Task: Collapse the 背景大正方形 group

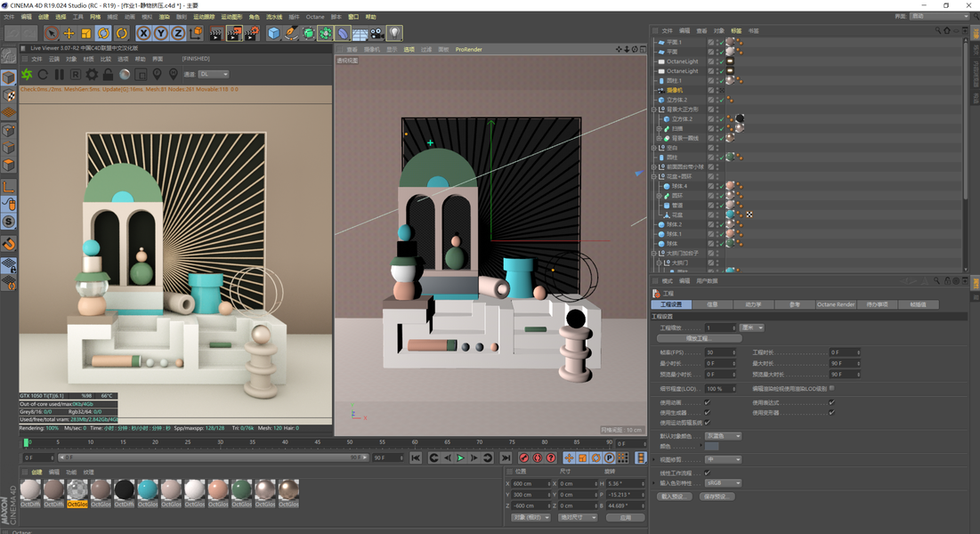Action: pyautogui.click(x=654, y=109)
